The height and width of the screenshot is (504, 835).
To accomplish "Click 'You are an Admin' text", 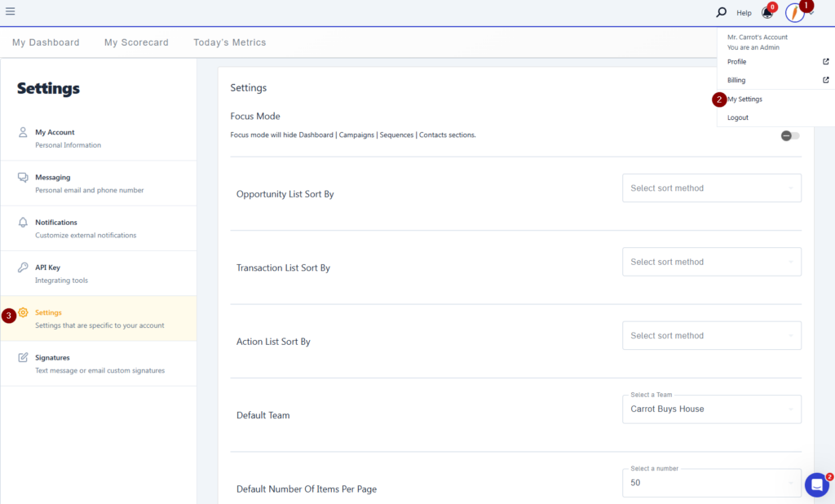I will (x=753, y=47).
